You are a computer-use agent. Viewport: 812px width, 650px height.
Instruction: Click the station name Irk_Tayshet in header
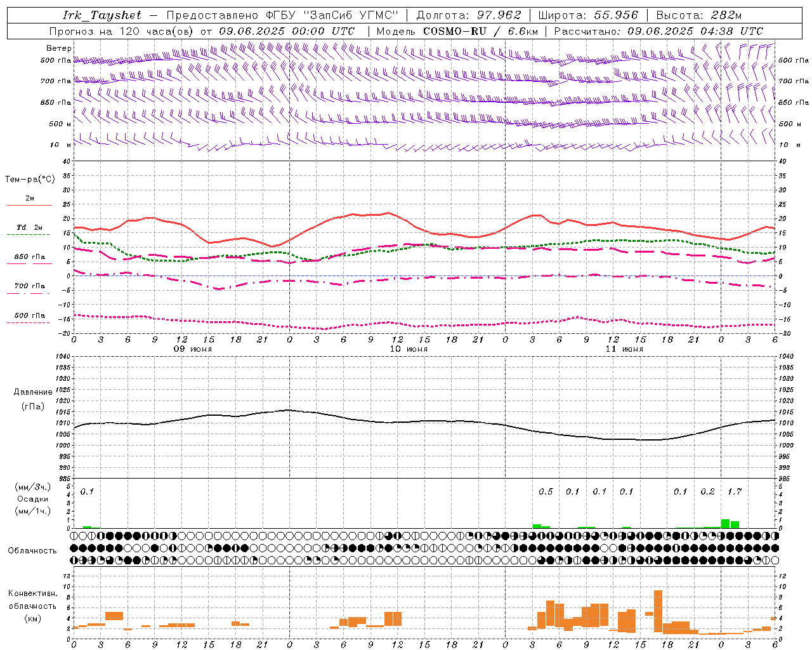(x=102, y=15)
